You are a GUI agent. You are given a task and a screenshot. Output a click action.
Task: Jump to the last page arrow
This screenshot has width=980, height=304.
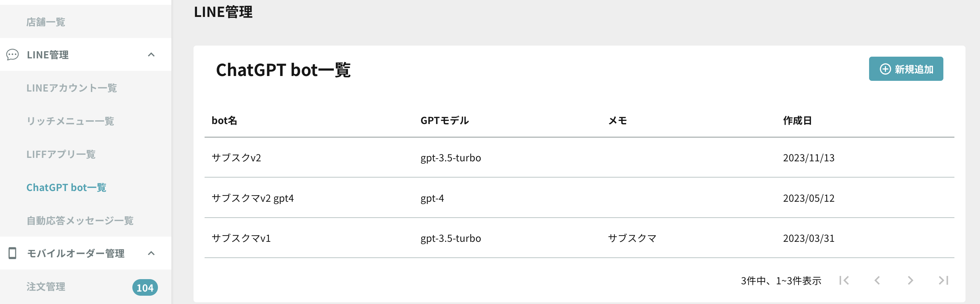pos(943,281)
